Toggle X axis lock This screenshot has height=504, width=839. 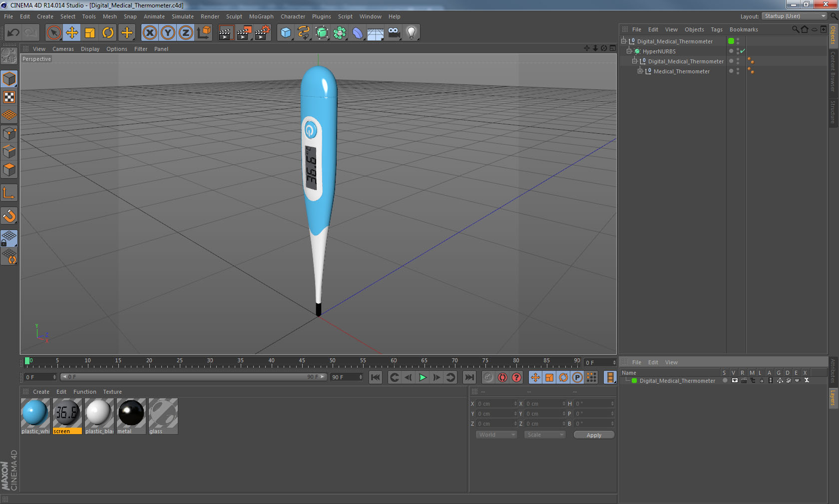click(x=150, y=33)
